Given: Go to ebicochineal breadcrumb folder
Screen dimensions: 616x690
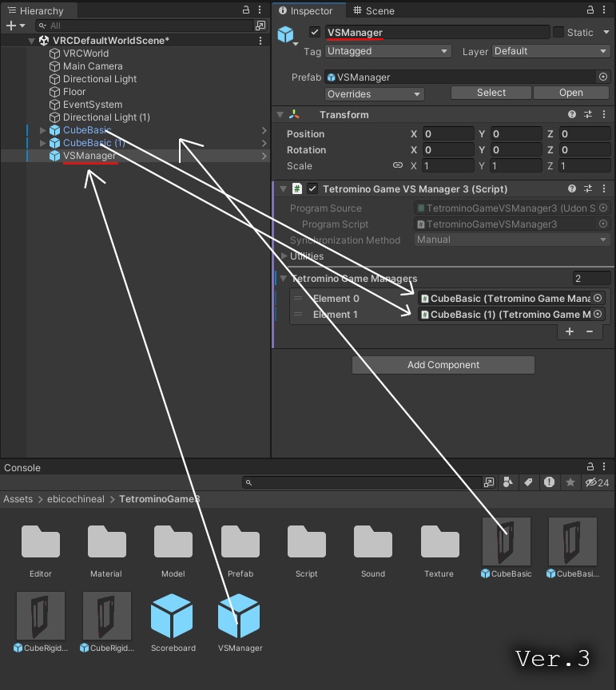Looking at the screenshot, I should point(76,499).
